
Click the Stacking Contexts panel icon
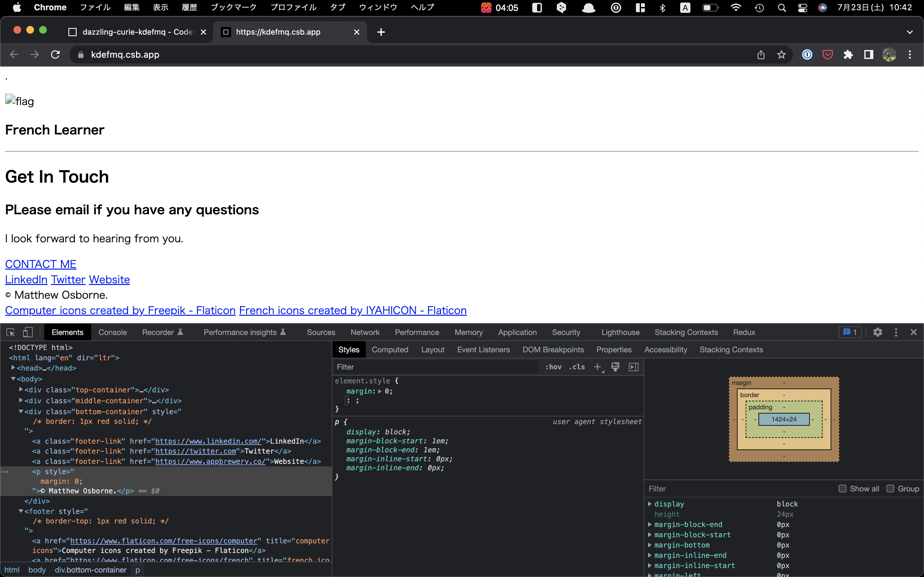[x=686, y=332]
